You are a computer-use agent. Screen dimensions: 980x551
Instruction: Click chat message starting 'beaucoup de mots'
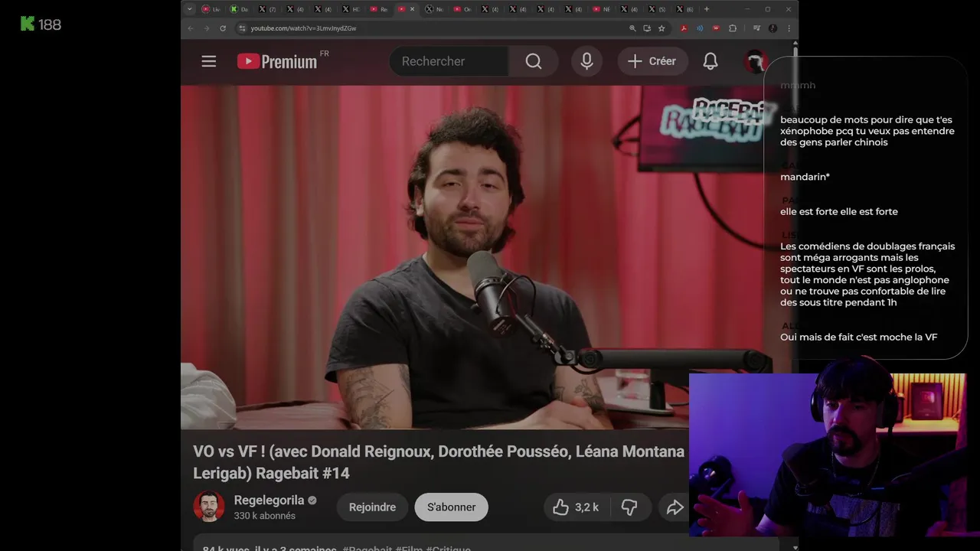click(x=867, y=131)
